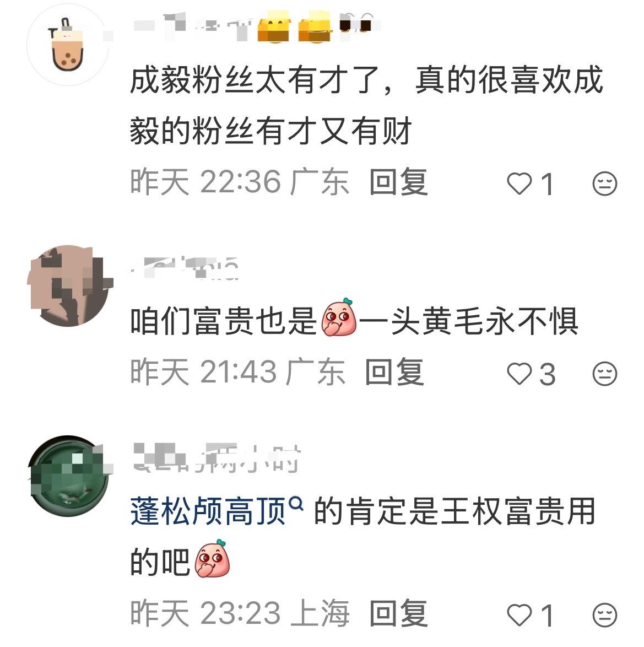Click the search magnifier after 蓬松颅高顶

pos(296,504)
